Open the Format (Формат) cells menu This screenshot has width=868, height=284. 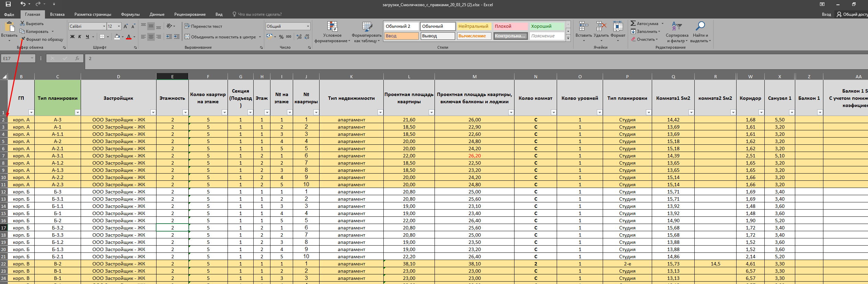point(618,32)
